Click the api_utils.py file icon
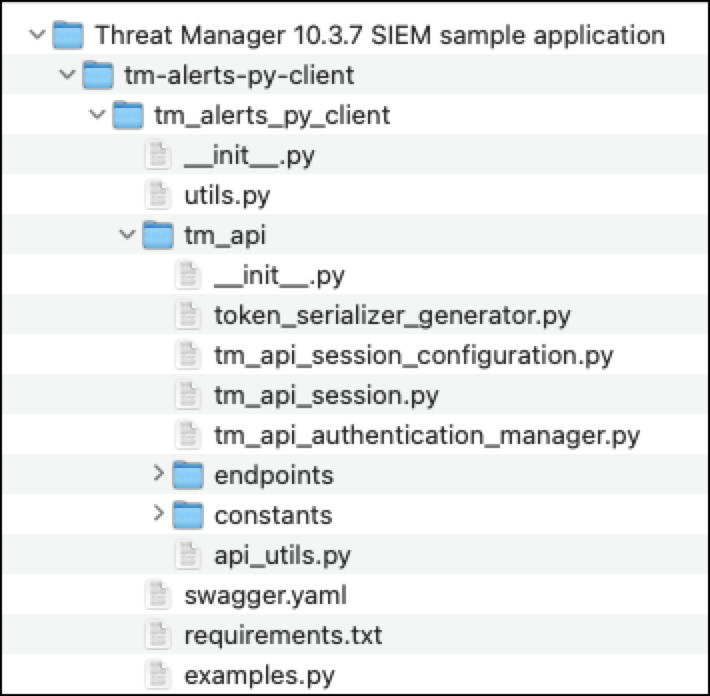 (188, 555)
